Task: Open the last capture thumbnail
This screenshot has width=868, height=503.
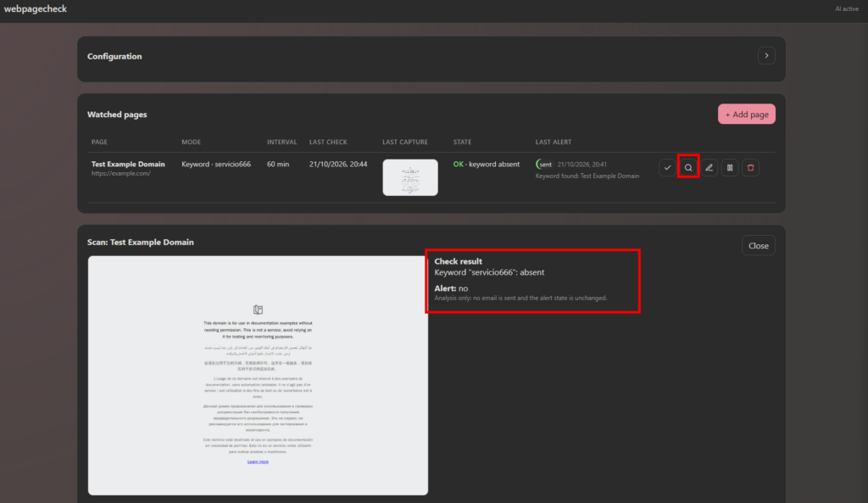Action: click(410, 177)
